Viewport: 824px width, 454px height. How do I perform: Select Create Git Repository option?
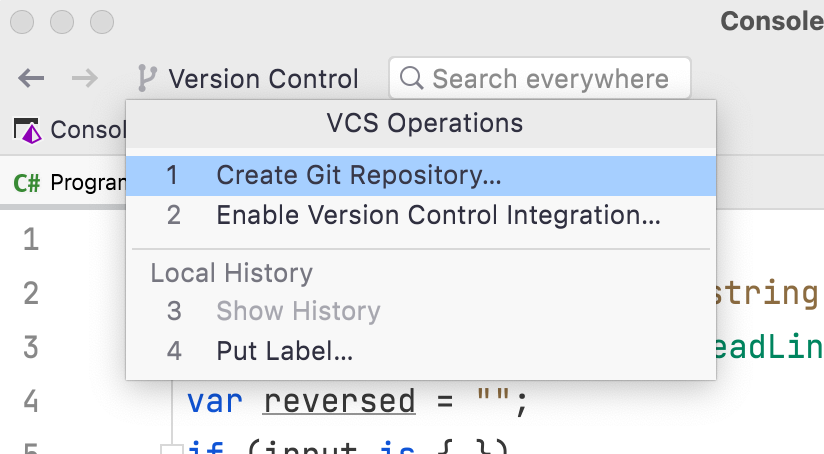[421, 176]
